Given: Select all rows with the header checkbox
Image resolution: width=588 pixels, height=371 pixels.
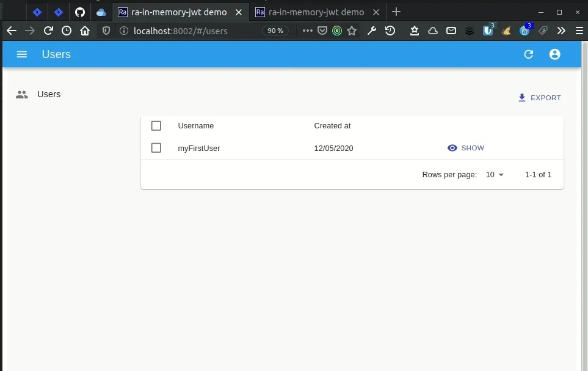Looking at the screenshot, I should tap(156, 125).
